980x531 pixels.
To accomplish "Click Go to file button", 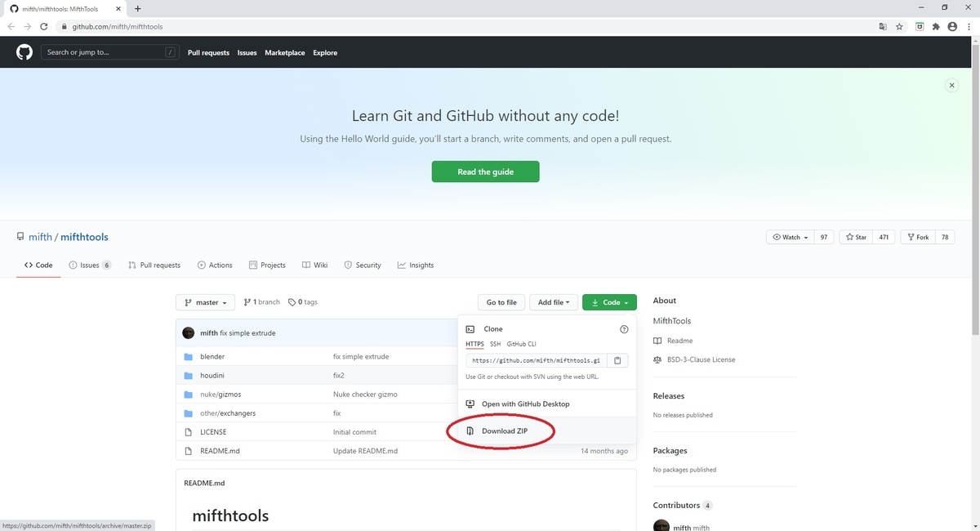I will click(501, 302).
